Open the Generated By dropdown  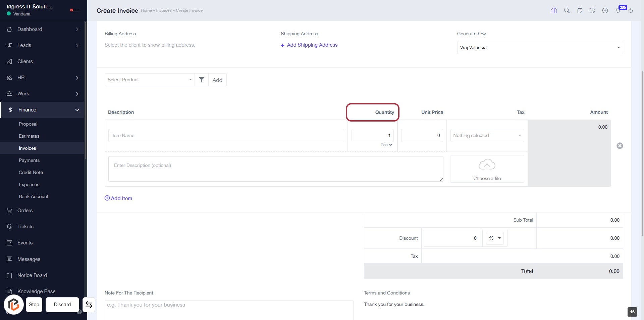point(540,48)
